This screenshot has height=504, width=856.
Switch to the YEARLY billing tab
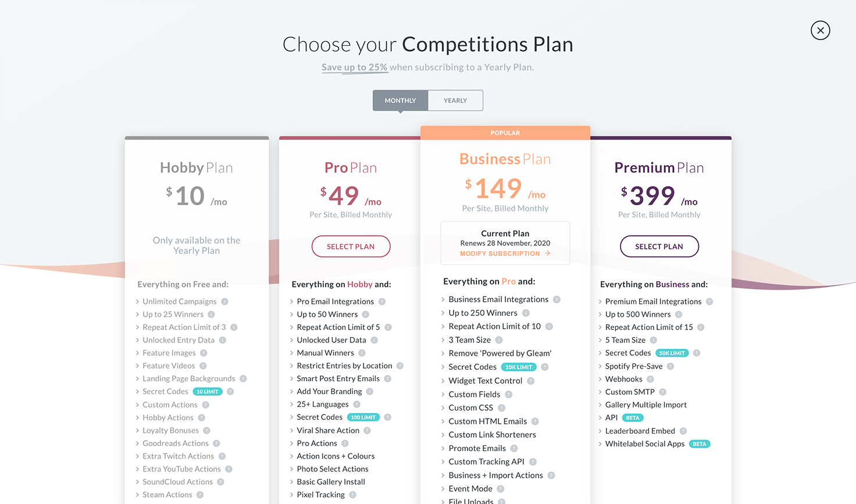455,100
